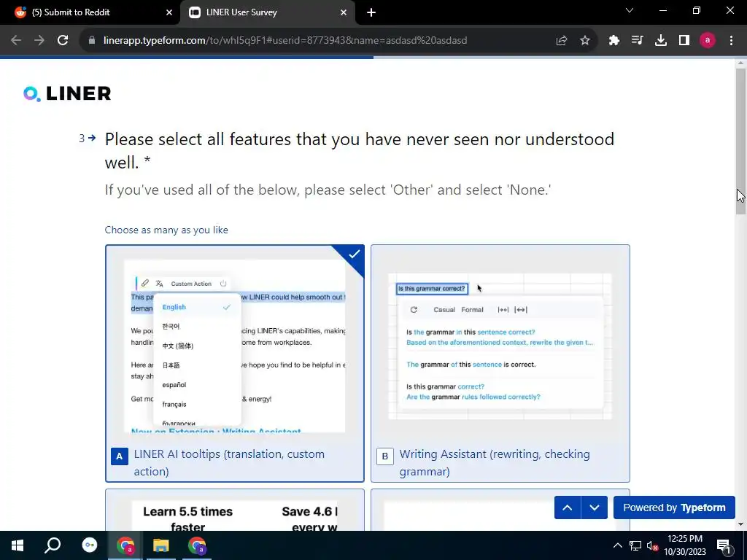
Task: Open the round taskbar app beside search
Action: (x=90, y=545)
